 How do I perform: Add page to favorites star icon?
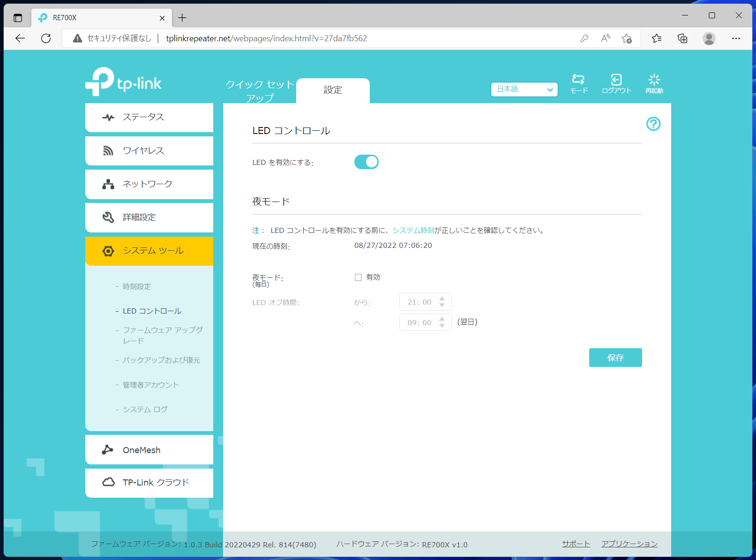627,38
